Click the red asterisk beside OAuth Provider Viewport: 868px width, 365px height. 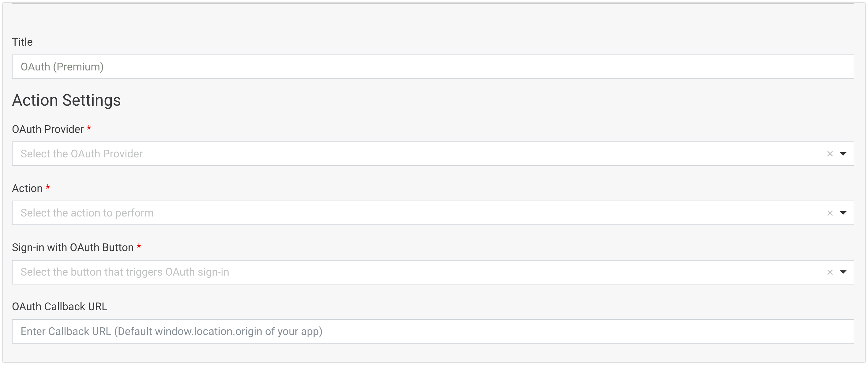point(89,128)
